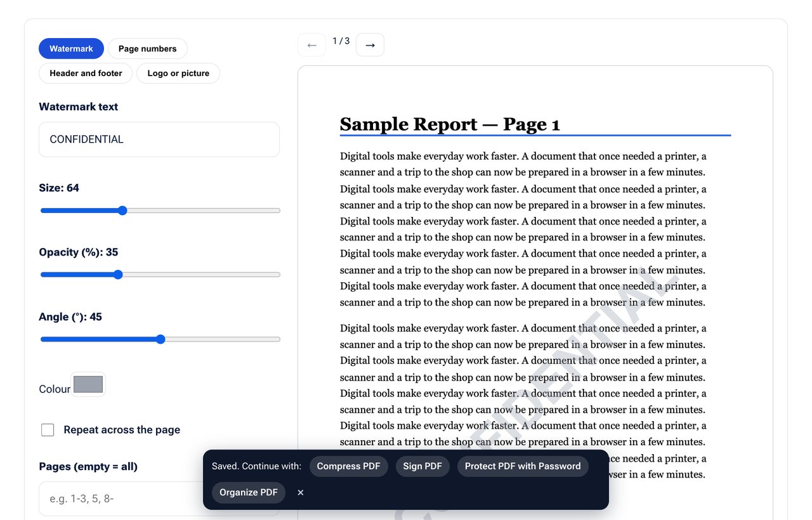Click the 'Size: 64' label
Image resolution: width=812 pixels, height=520 pixels.
click(x=59, y=188)
